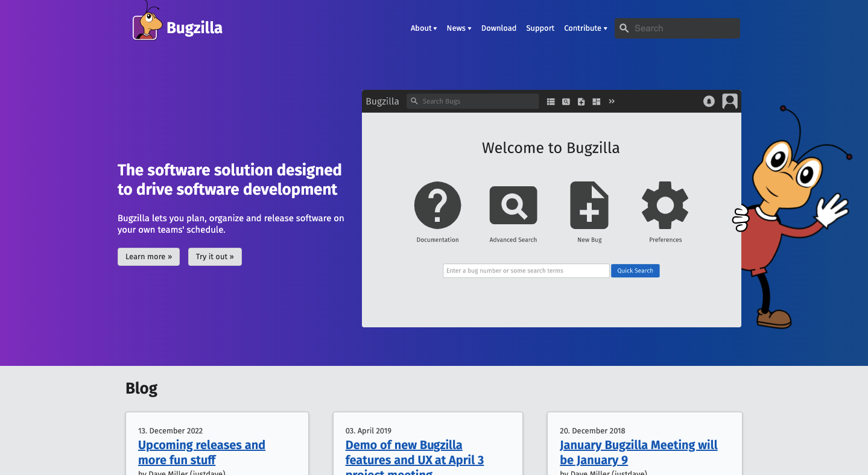868x475 pixels.
Task: Click the paragraph starting "Bugzilla lets you plan"
Action: coord(231,224)
